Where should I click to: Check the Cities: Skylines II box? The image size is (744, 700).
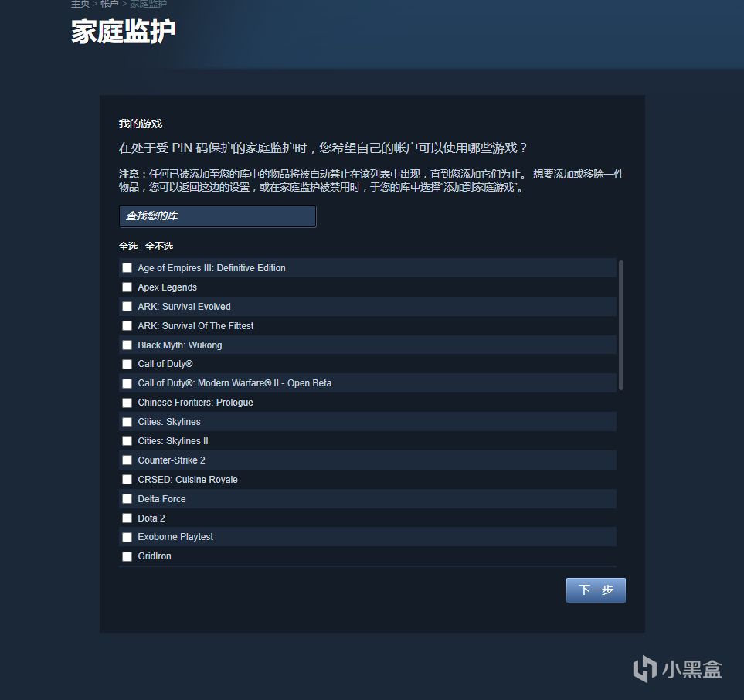(127, 441)
